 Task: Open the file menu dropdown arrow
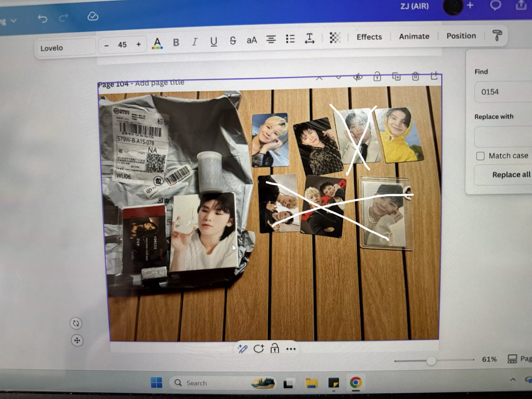pos(13,20)
